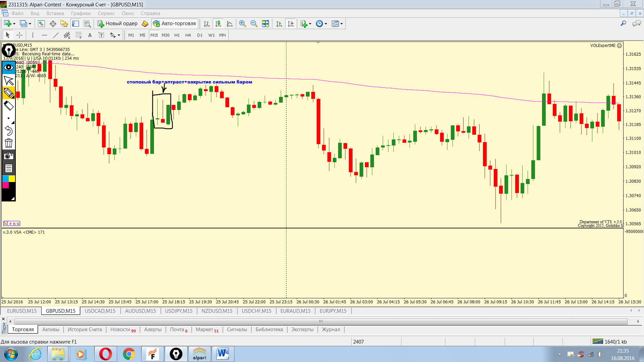
Task: Pick the magenta color swatch
Action: click(5, 185)
